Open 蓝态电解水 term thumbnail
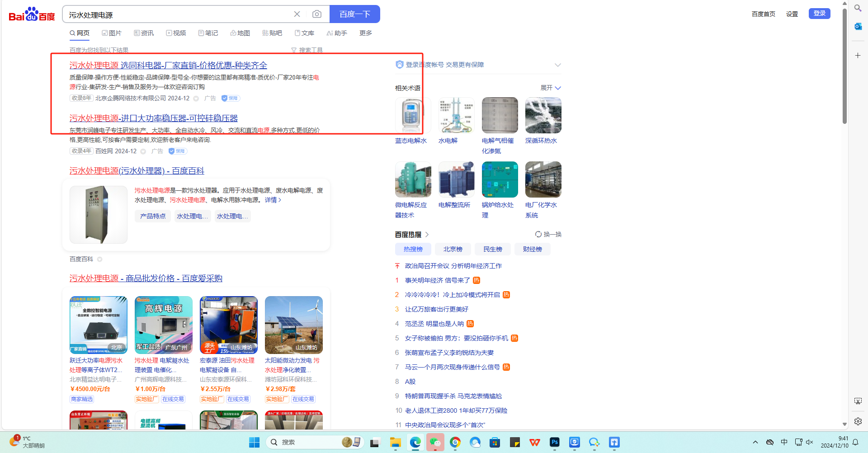The image size is (868, 453). (413, 115)
